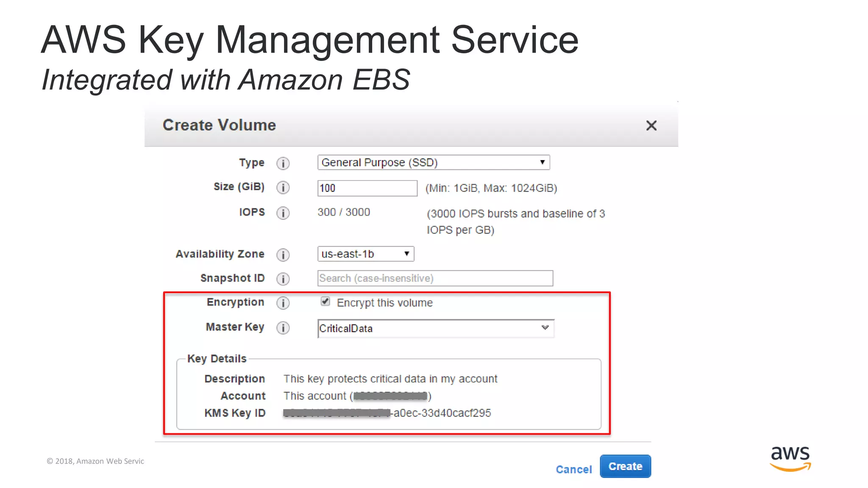Screen dimensions: 868x488
Task: Toggle the Encrypt this volume checkbox
Action: [x=325, y=301]
